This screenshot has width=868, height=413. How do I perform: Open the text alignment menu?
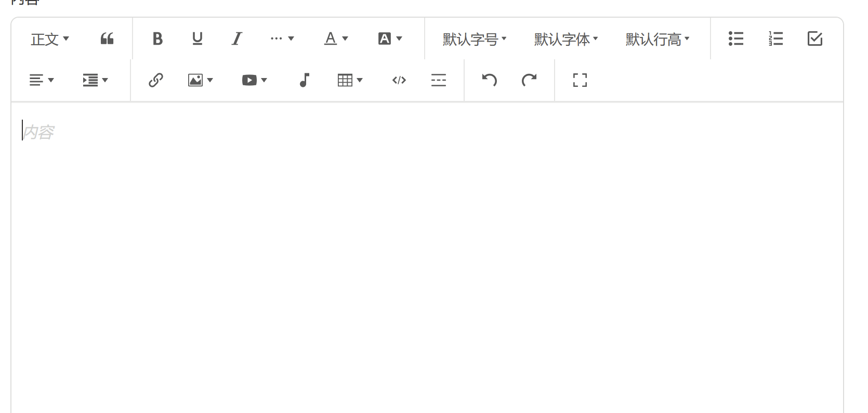42,80
